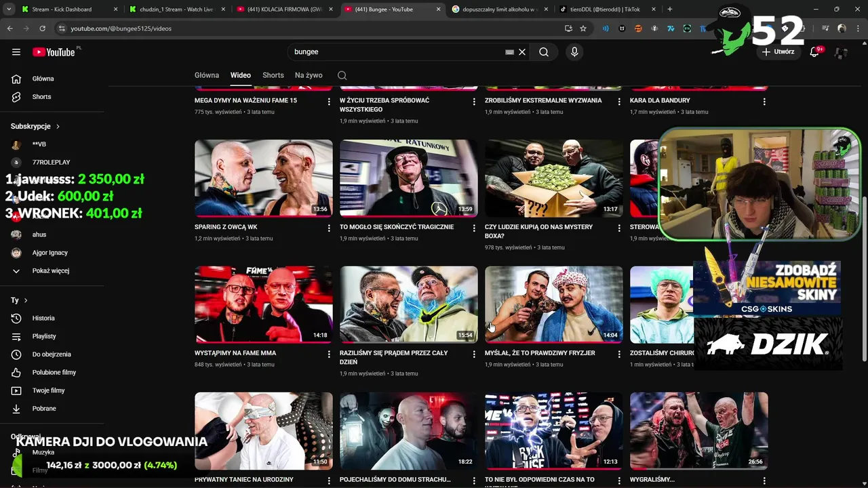This screenshot has width=868, height=488.
Task: Play the MYŚLAŁ, ŻE TO PRAWDZIWY FRYZJER thumbnail
Action: click(x=554, y=304)
